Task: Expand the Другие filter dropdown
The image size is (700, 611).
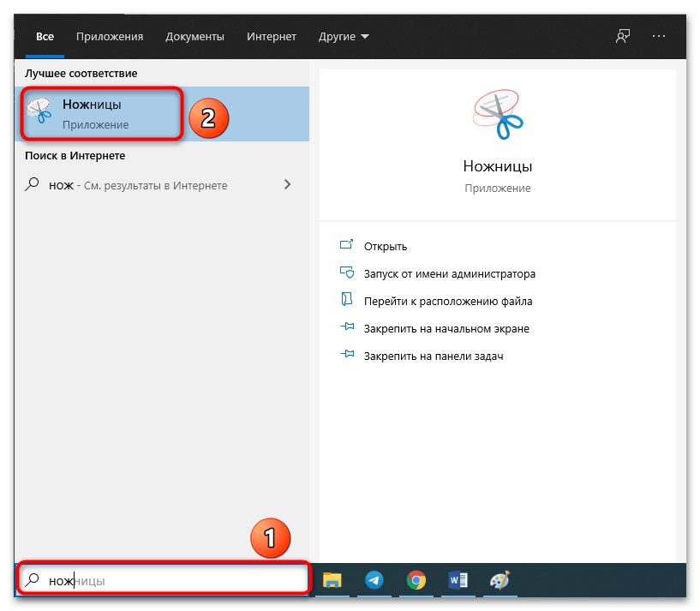Action: pos(343,37)
